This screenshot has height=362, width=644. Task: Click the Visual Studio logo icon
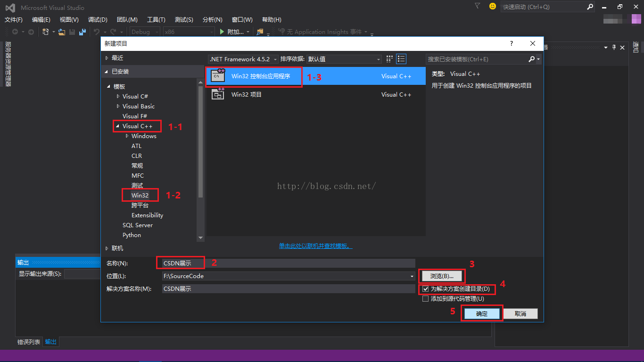(x=10, y=8)
